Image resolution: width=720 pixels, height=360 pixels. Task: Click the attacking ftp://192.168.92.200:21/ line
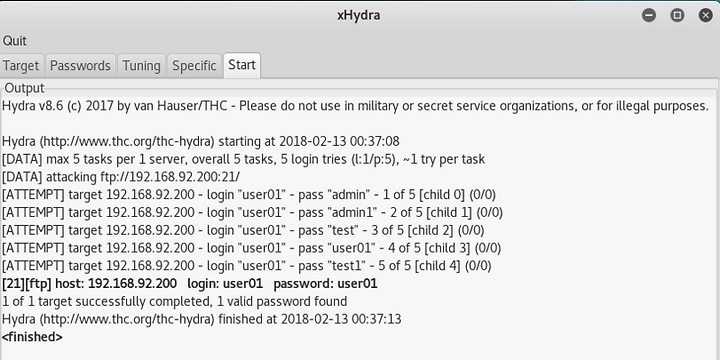coord(121,177)
